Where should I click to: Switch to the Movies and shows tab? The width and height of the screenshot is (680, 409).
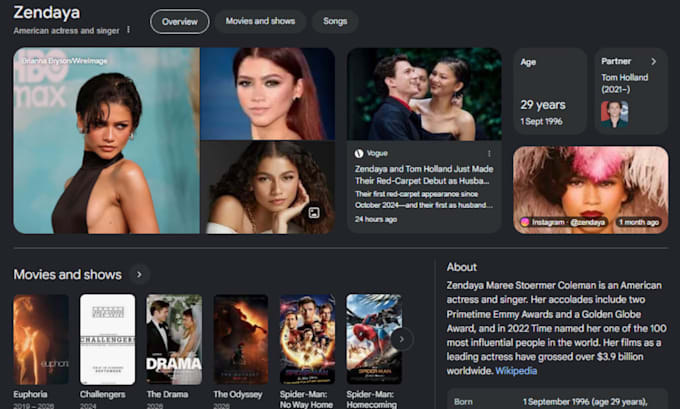260,21
